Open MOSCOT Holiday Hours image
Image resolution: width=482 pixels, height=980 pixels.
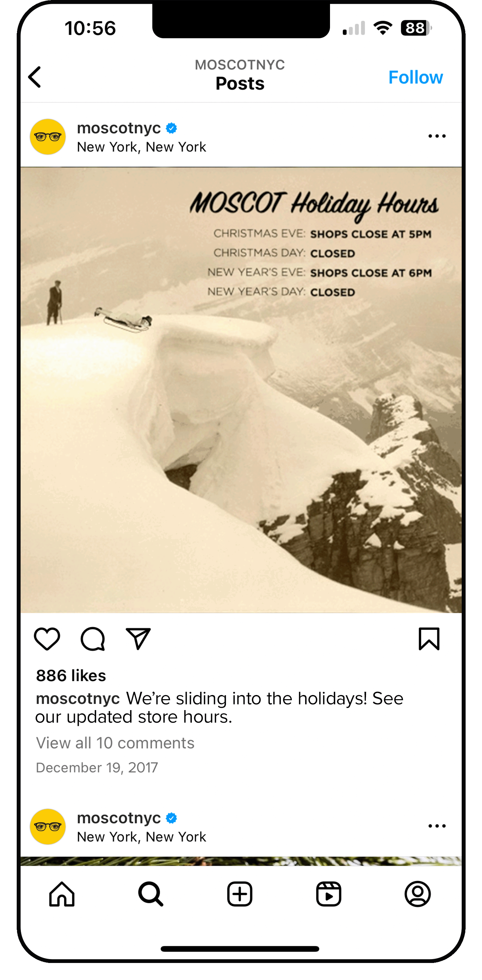[241, 390]
